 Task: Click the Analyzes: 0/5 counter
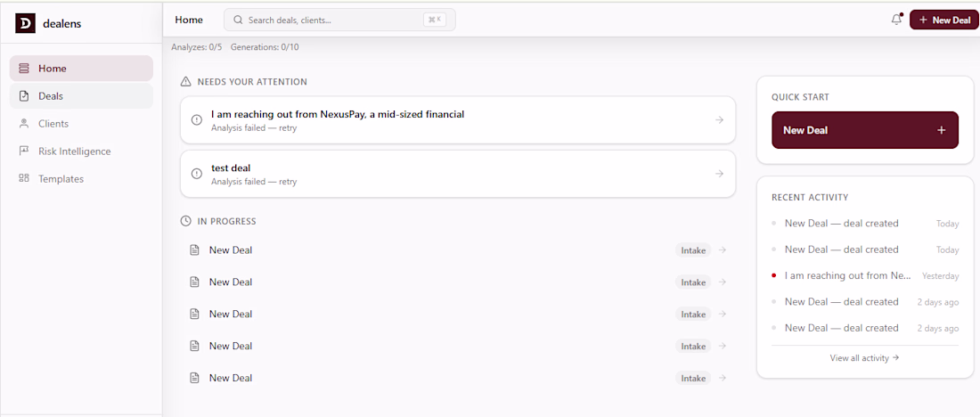click(x=196, y=47)
